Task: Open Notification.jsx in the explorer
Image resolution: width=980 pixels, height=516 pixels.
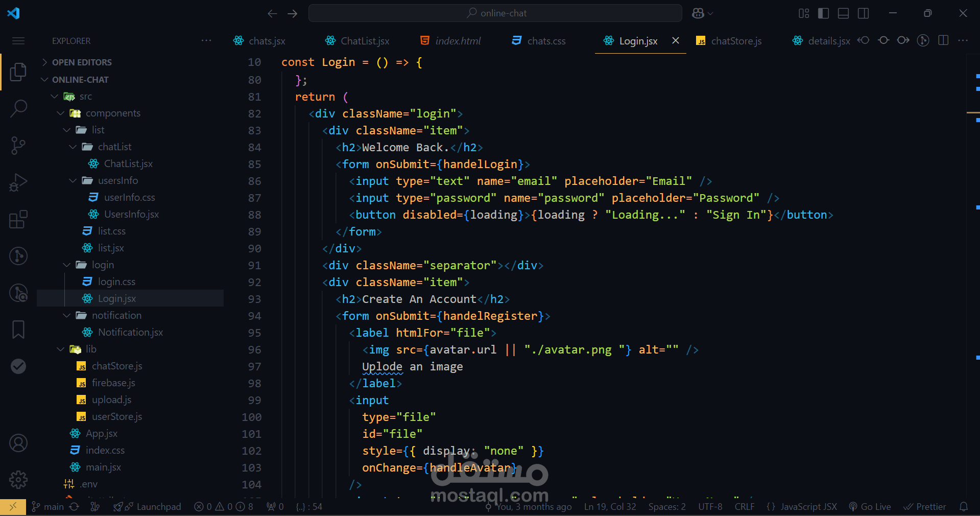Action: coord(130,333)
